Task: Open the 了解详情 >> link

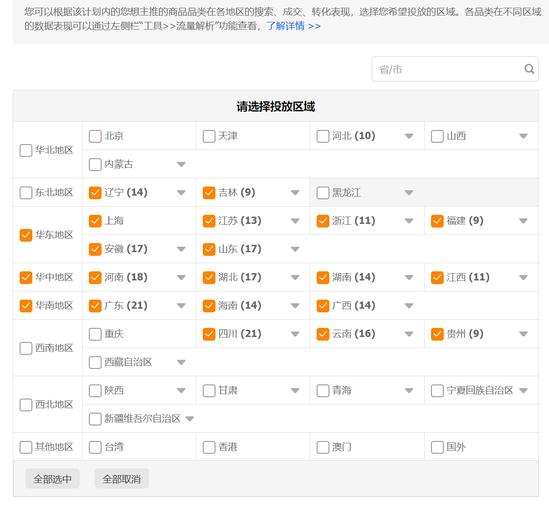Action: point(293,26)
